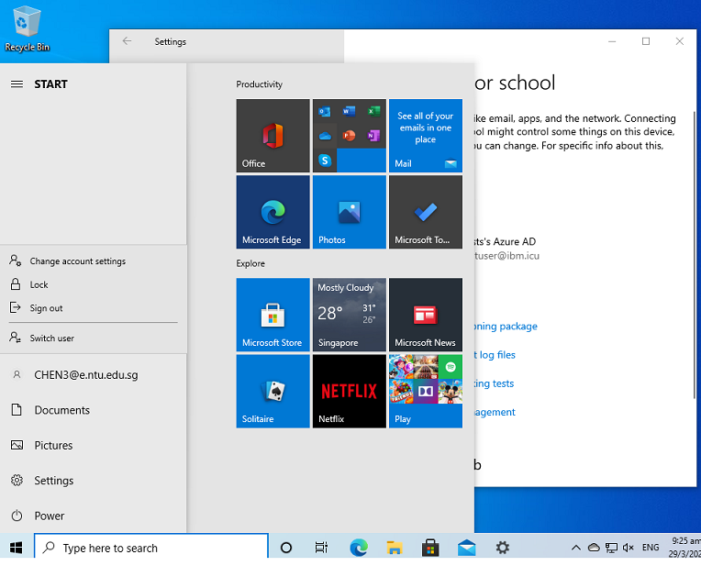The image size is (701, 588).
Task: Open File Explorer from taskbar
Action: point(395,548)
